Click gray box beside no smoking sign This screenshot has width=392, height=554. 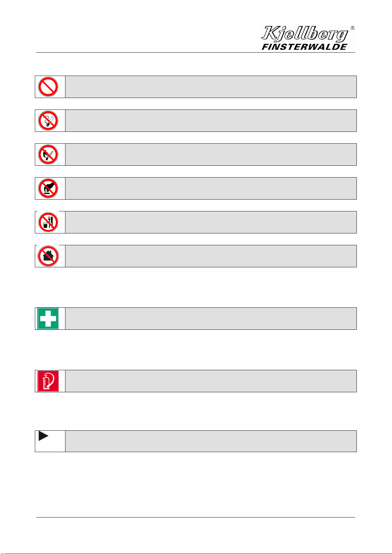211,121
